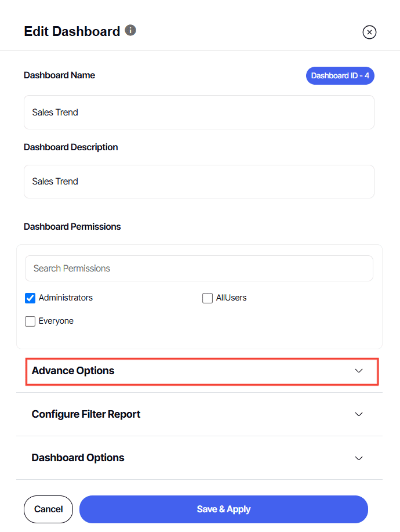This screenshot has width=400, height=532.
Task: Click inside the Search Permissions field
Action: (199, 268)
